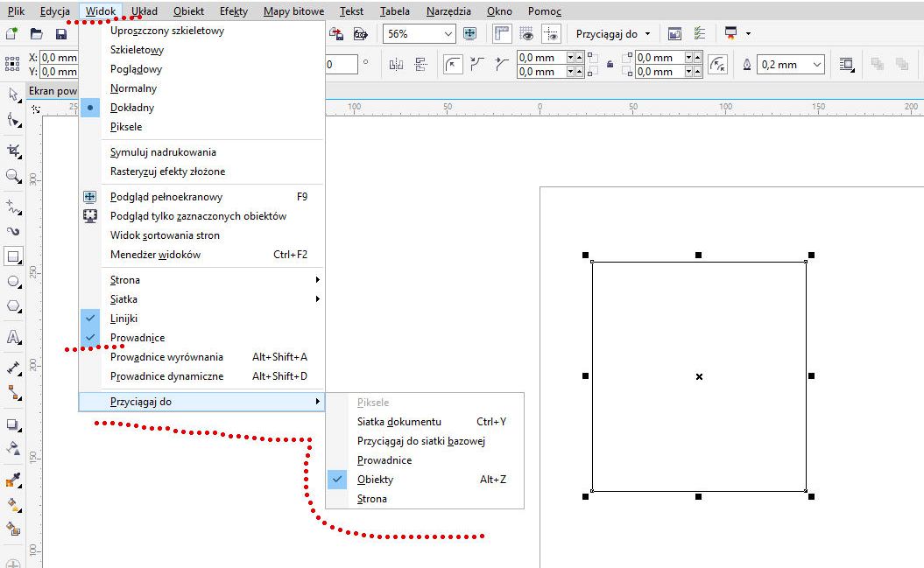
Task: Activate the Text tool
Action: click(13, 337)
